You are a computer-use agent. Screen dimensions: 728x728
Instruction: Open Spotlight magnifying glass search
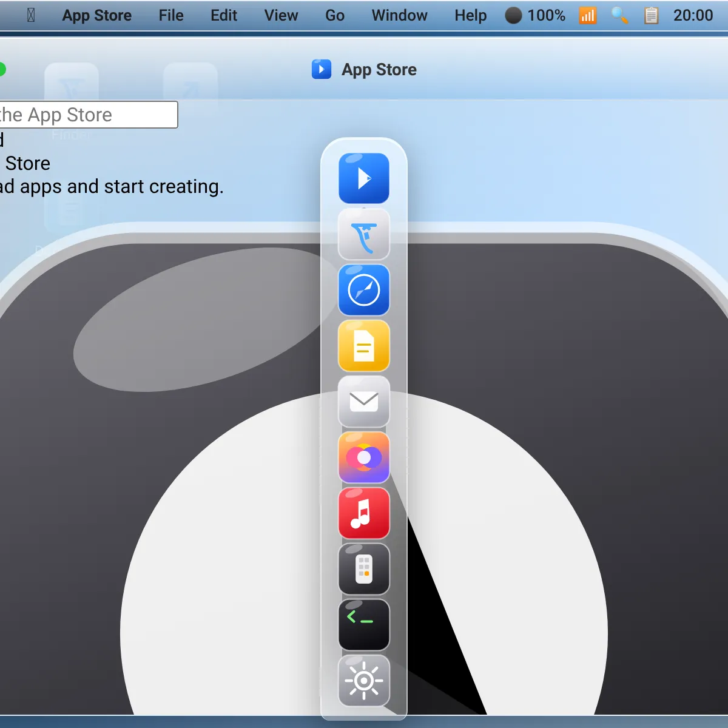[x=619, y=15]
